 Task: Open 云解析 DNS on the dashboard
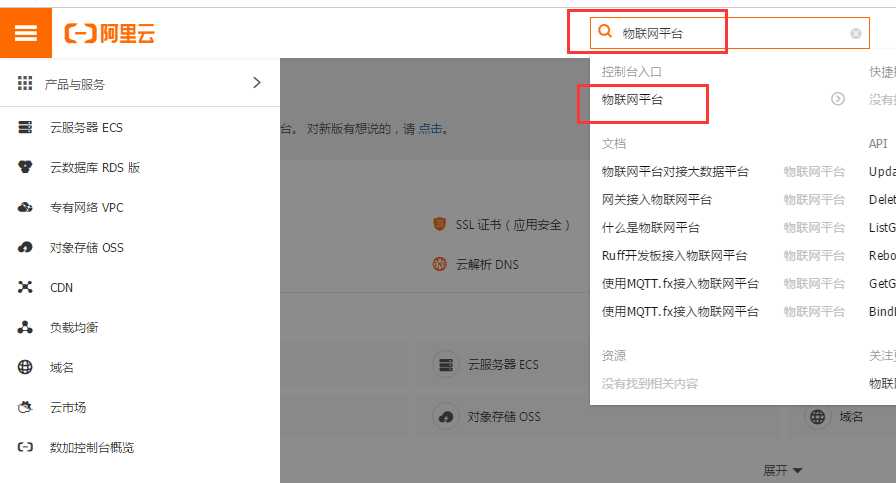click(487, 265)
